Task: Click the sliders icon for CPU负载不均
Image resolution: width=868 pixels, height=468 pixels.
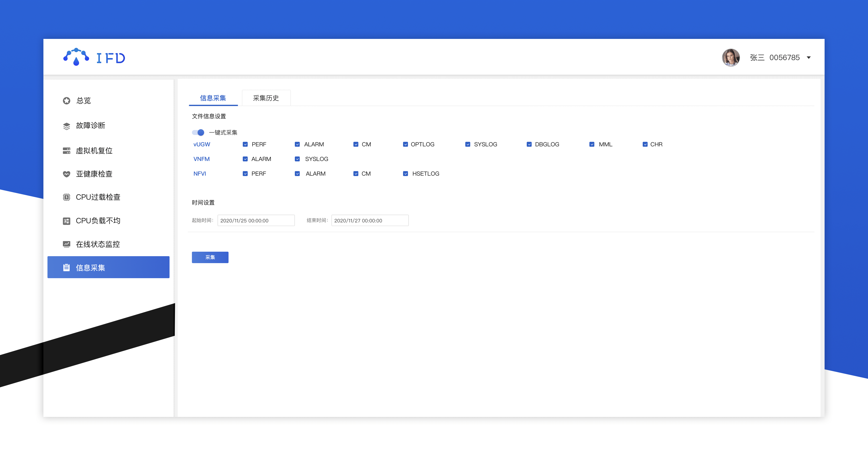Action: [66, 221]
